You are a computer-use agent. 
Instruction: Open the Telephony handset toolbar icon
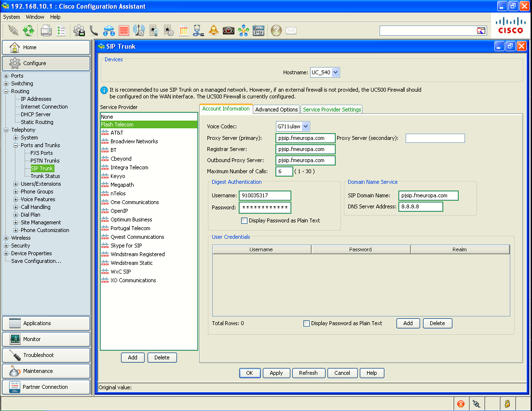(94, 30)
